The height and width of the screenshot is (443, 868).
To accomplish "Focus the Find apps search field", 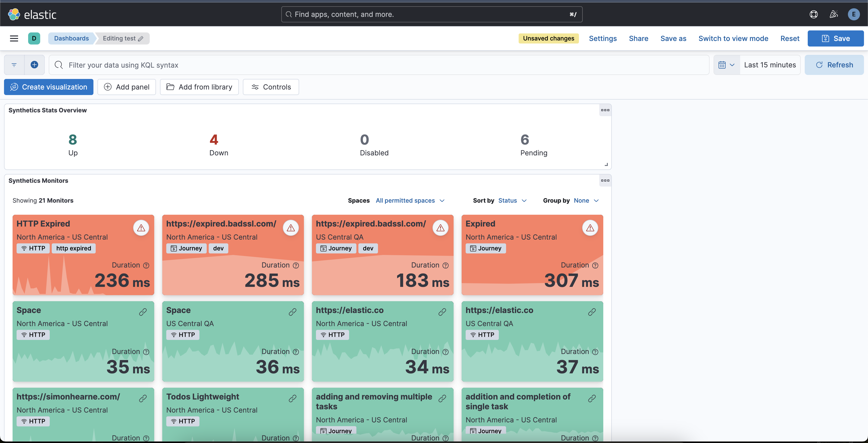I will click(x=432, y=15).
